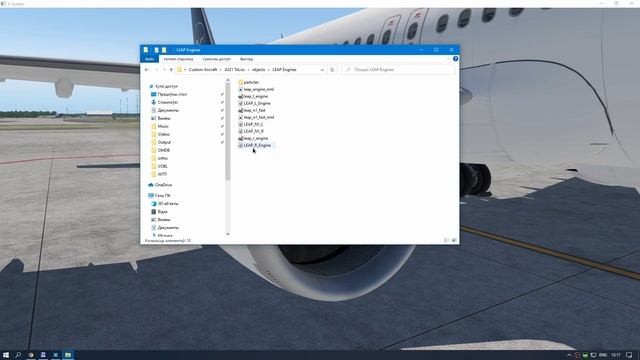Click navigation pane scroll-up arrow
The height and width of the screenshot is (360, 640).
[x=228, y=81]
